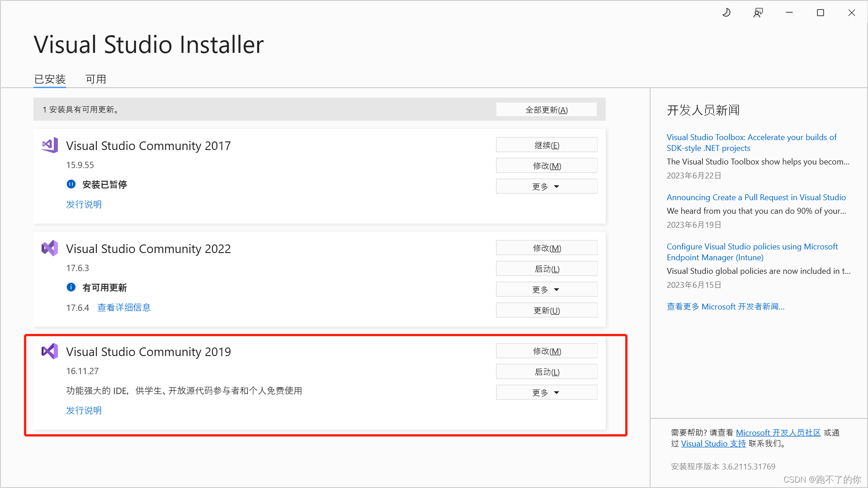Click the 全部更新(A) button

click(547, 110)
